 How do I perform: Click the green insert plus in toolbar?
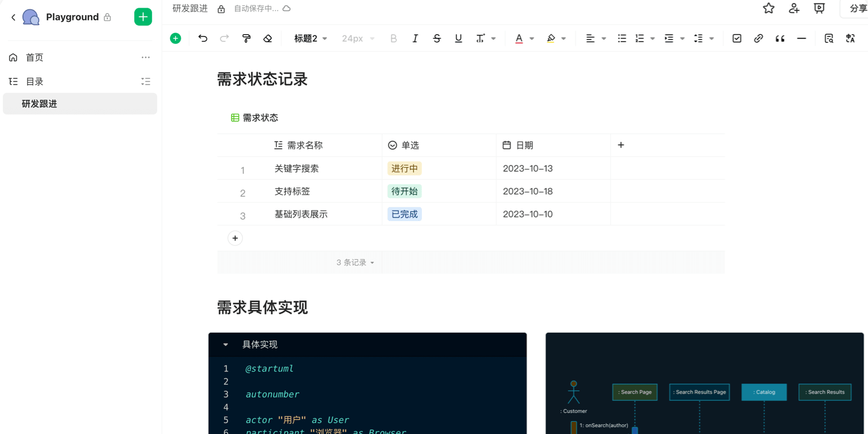tap(175, 38)
